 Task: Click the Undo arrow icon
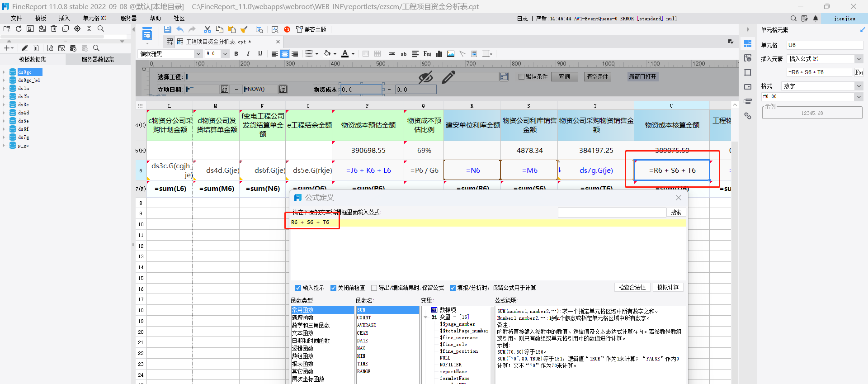180,29
